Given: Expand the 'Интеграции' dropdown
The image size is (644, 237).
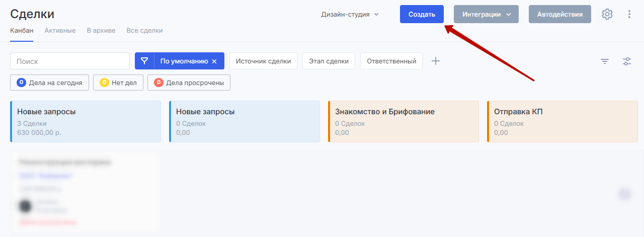Looking at the screenshot, I should 486,14.
